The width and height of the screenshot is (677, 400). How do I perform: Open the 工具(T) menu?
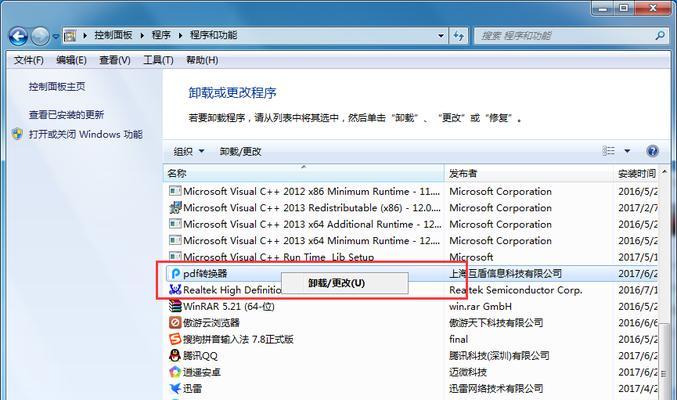click(x=158, y=60)
